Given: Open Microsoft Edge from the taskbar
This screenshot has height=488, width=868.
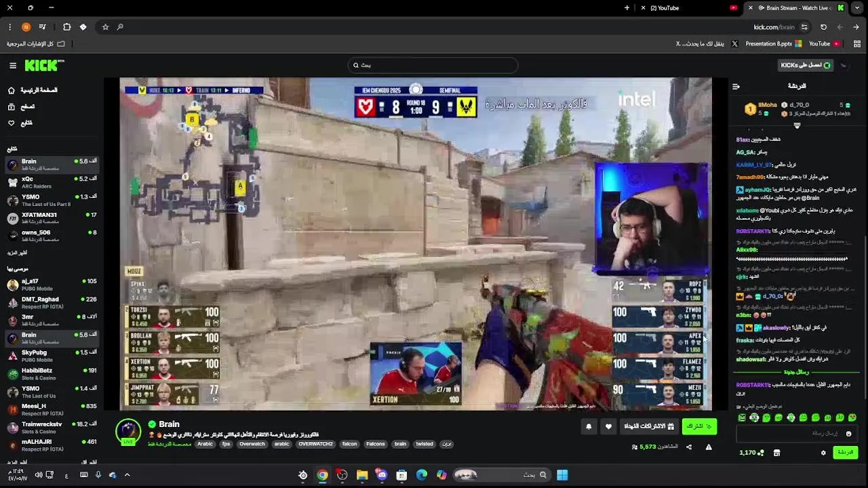Looking at the screenshot, I should [x=422, y=475].
